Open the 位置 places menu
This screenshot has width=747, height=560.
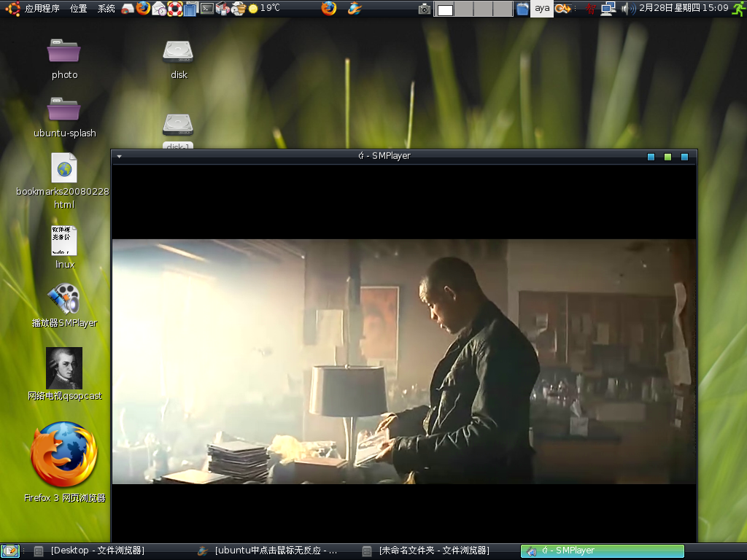point(78,8)
